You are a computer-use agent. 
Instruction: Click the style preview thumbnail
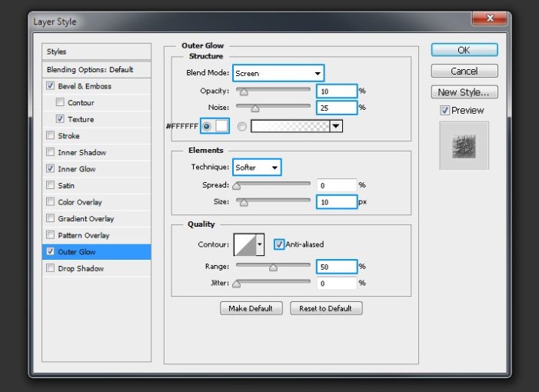point(464,145)
